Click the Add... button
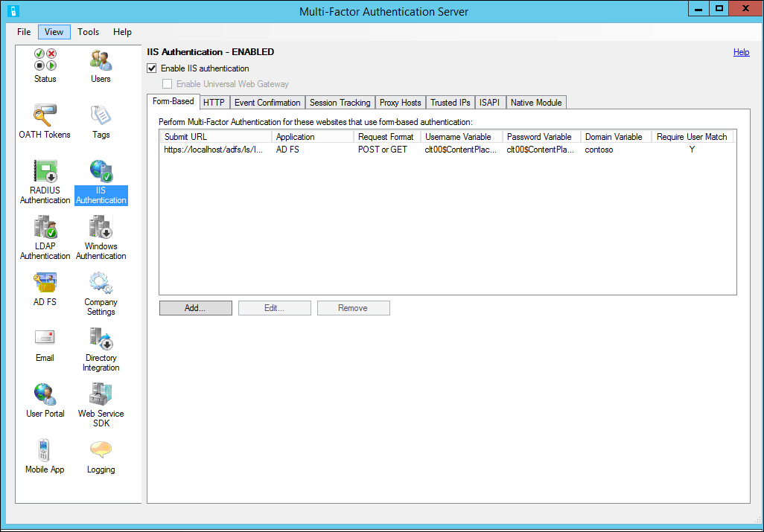The width and height of the screenshot is (764, 532). coord(195,308)
